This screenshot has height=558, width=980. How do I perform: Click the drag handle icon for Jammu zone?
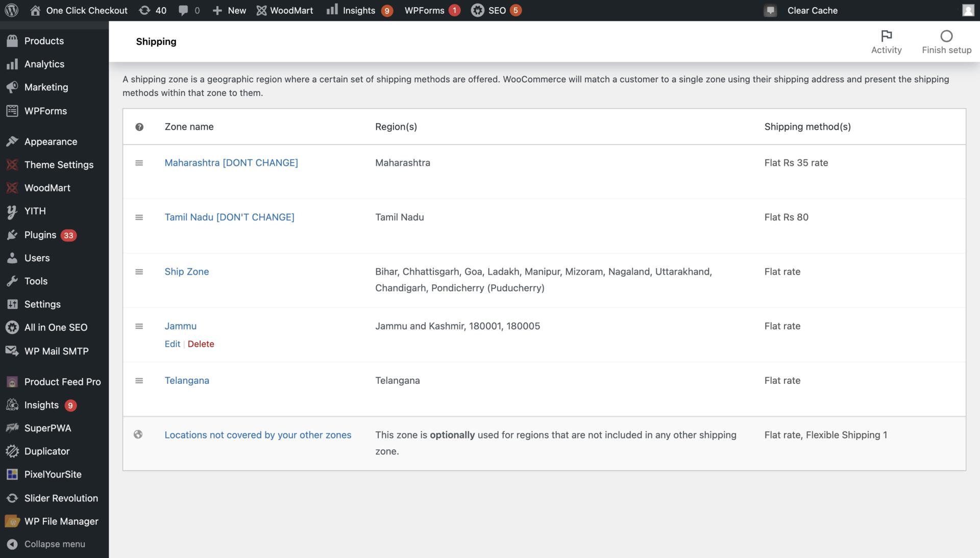(139, 326)
